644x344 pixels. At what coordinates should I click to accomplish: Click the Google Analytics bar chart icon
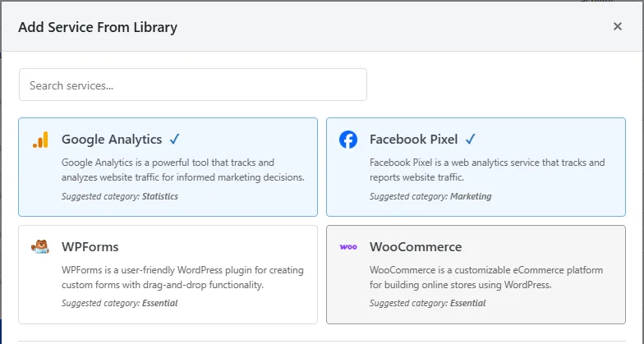40,140
